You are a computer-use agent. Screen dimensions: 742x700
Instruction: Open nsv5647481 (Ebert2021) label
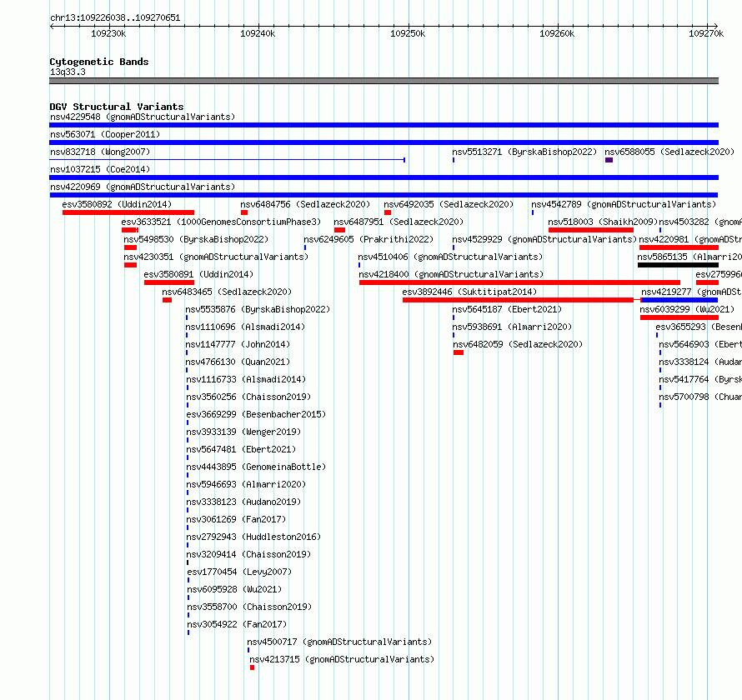241,449
